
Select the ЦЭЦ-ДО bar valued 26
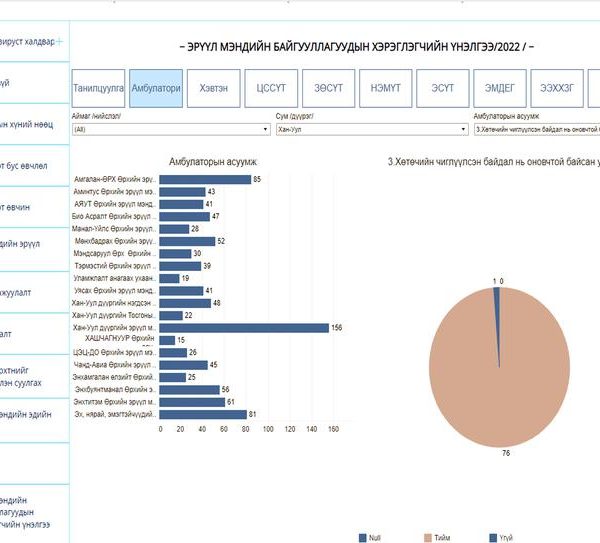click(x=173, y=353)
